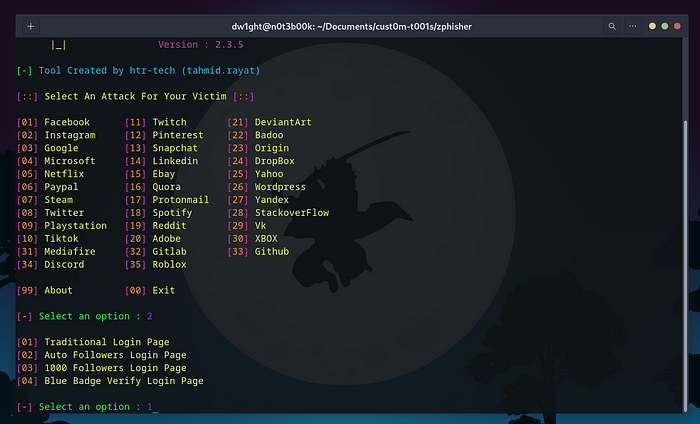Click the '[28] StackoverFlow' entry
Screen dimensions: 700x424
click(278, 213)
